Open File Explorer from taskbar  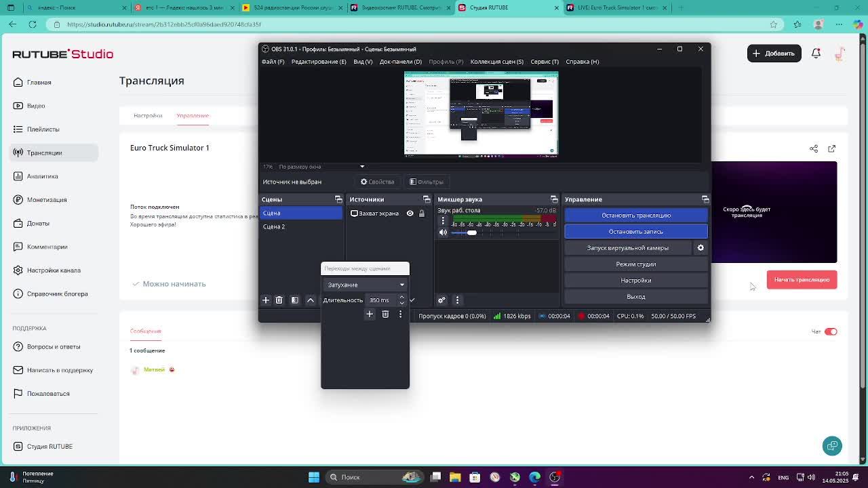455,477
